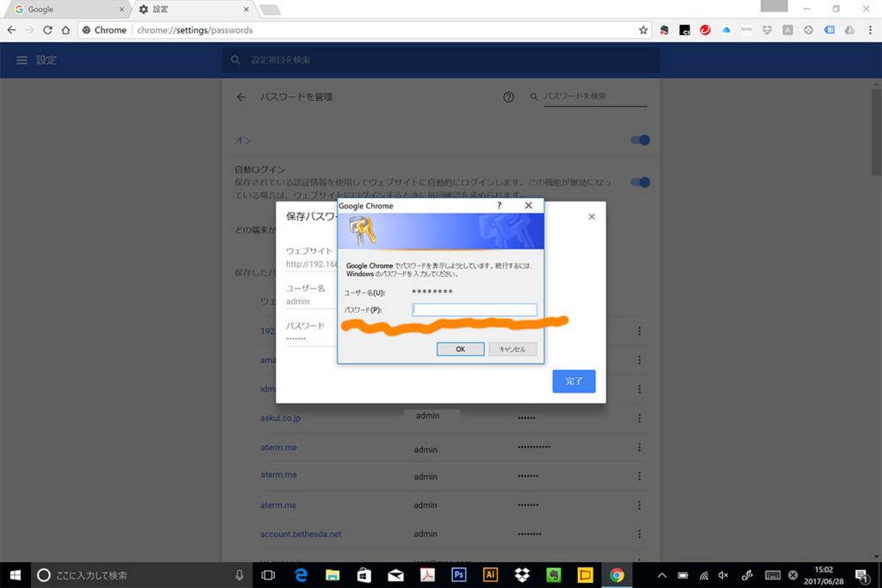Open the account.bethesda.net link
Viewport: 882px width, 588px height.
301,534
